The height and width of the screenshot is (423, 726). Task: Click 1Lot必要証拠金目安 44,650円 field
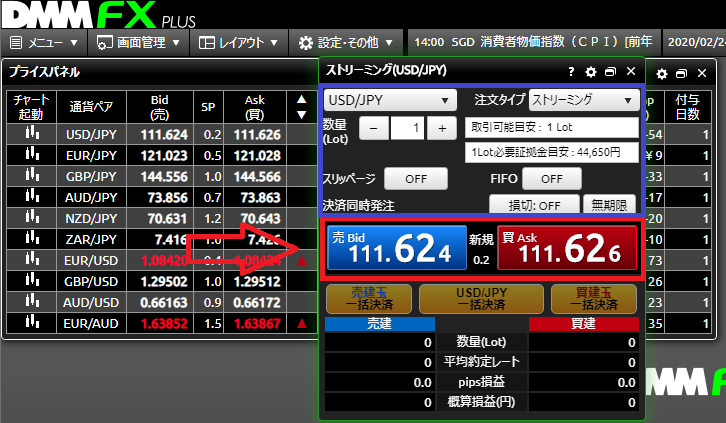[552, 152]
